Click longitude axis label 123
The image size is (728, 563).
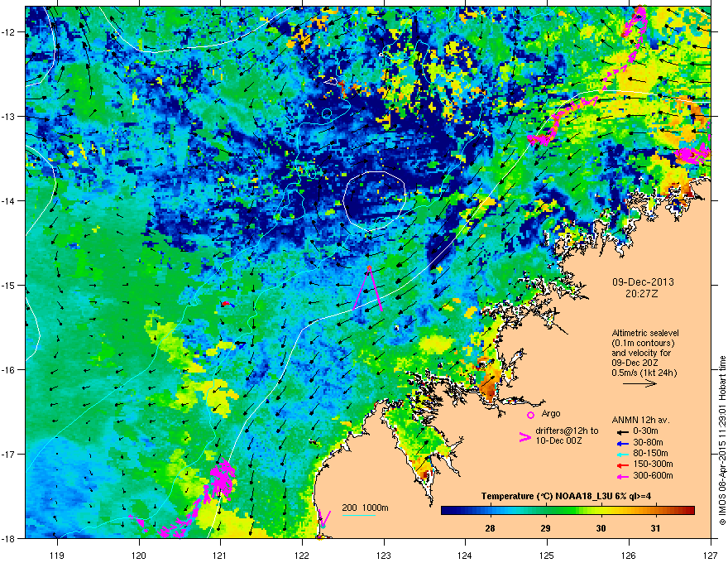(x=384, y=555)
